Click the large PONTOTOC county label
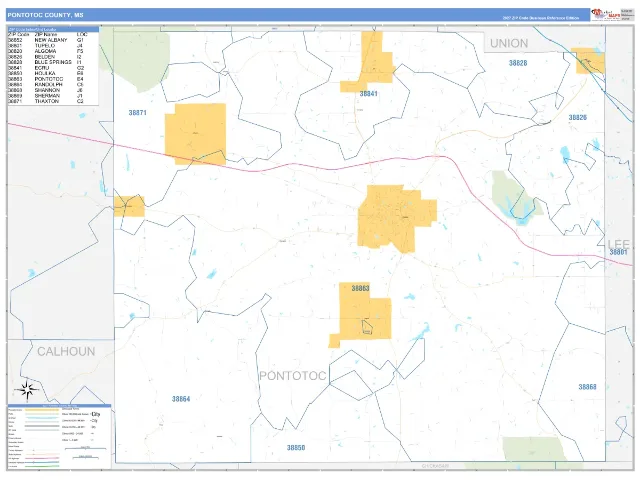 click(293, 376)
